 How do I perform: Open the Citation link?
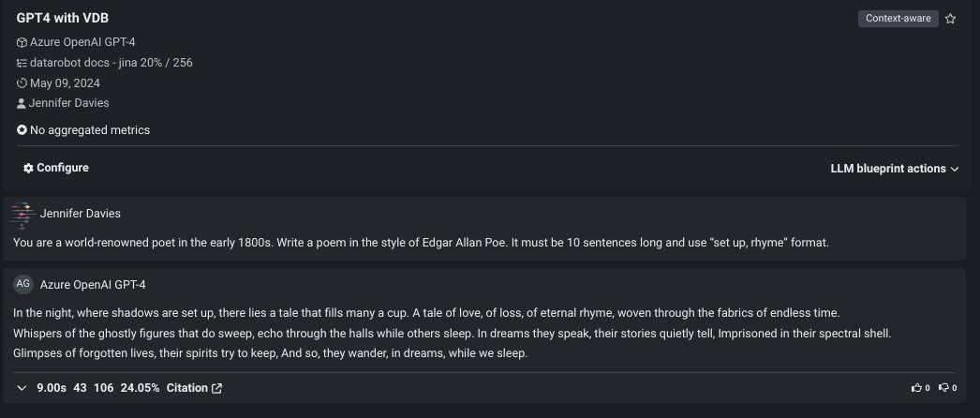point(187,388)
